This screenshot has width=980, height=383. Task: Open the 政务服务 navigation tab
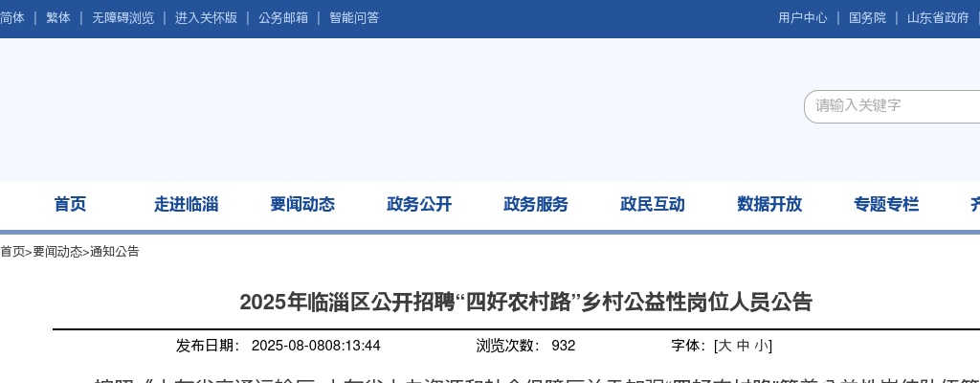(x=536, y=204)
